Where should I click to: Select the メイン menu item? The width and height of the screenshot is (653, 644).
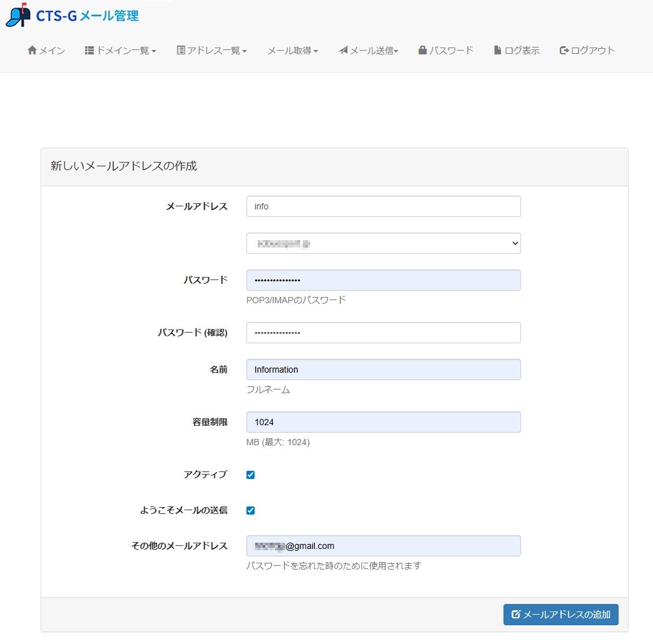pyautogui.click(x=46, y=50)
